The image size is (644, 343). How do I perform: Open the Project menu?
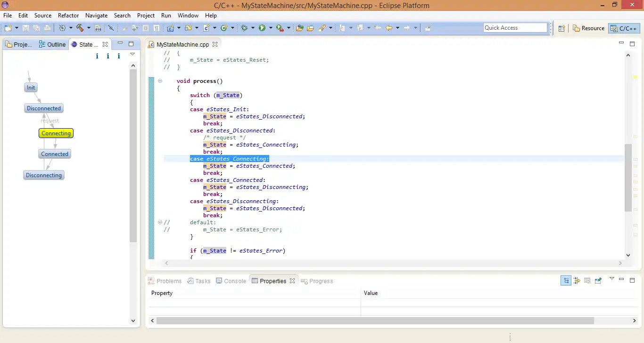[146, 16]
